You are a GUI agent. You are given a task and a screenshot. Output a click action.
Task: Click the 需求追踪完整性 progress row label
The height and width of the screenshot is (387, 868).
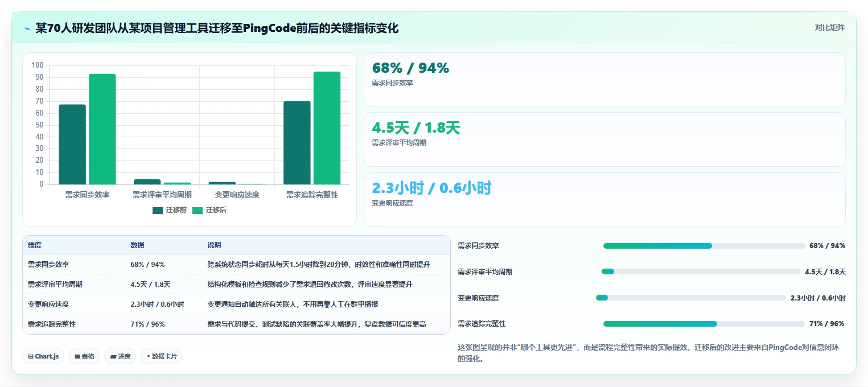pyautogui.click(x=482, y=324)
